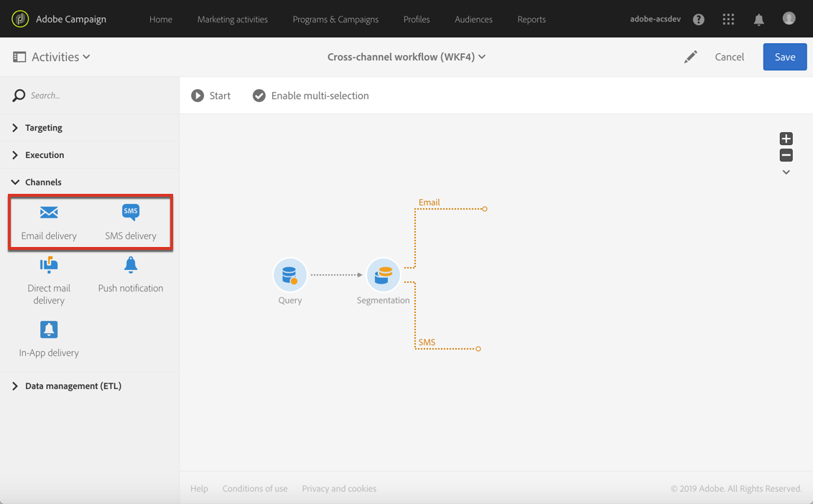Image resolution: width=813 pixels, height=504 pixels.
Task: Click the pencil edit properties icon
Action: (691, 57)
